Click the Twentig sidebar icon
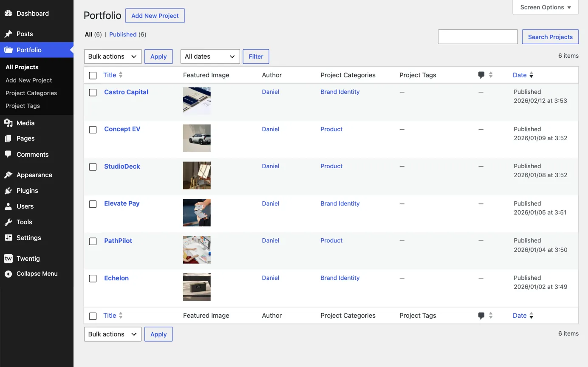This screenshot has width=588, height=367. tap(8, 258)
